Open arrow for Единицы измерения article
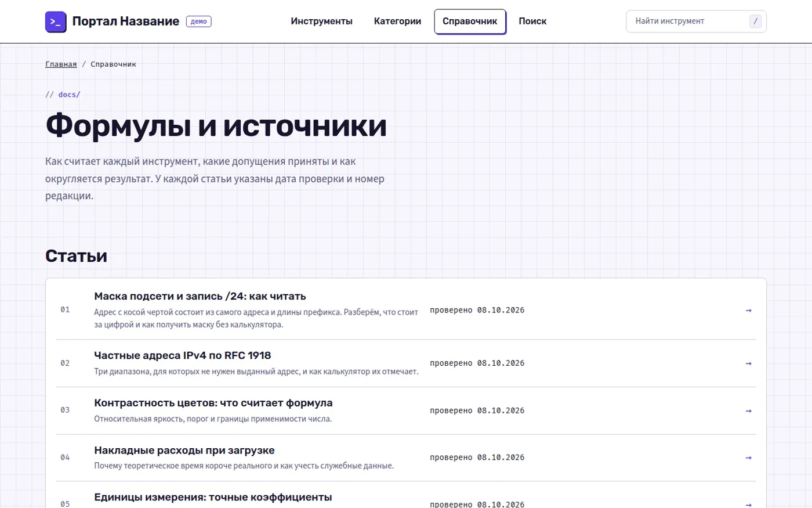Viewport: 812px width, 508px height. (748, 504)
